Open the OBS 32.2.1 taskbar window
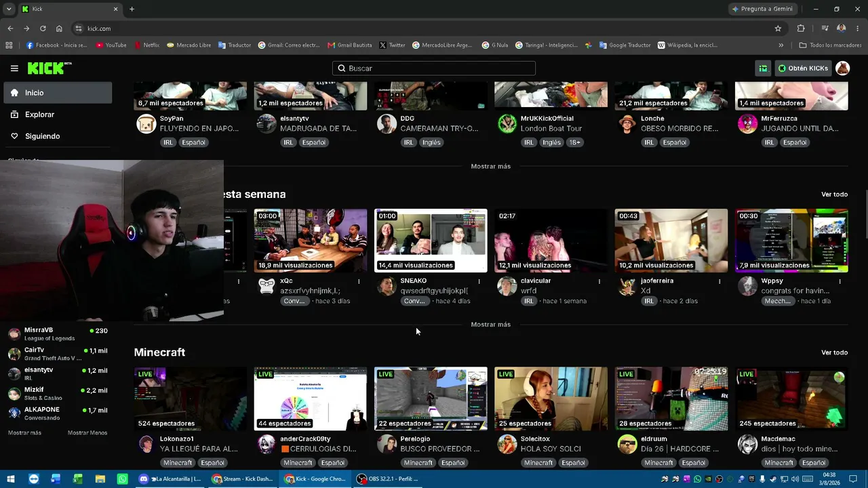This screenshot has width=868, height=488. 389,479
